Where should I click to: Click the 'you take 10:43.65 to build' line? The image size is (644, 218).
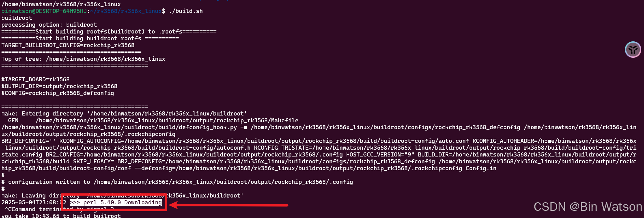click(61, 216)
